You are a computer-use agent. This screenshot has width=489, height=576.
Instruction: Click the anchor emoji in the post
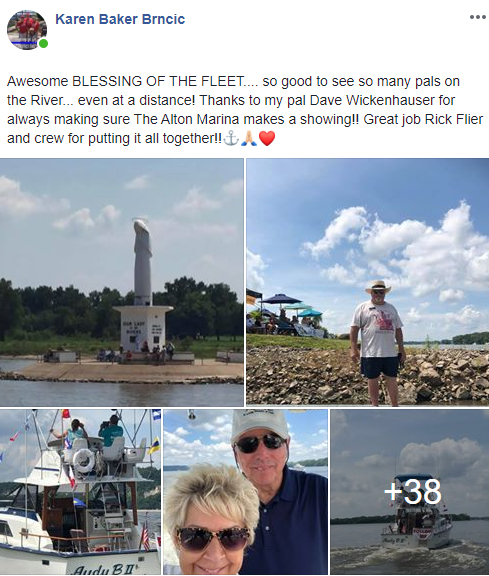pyautogui.click(x=231, y=138)
